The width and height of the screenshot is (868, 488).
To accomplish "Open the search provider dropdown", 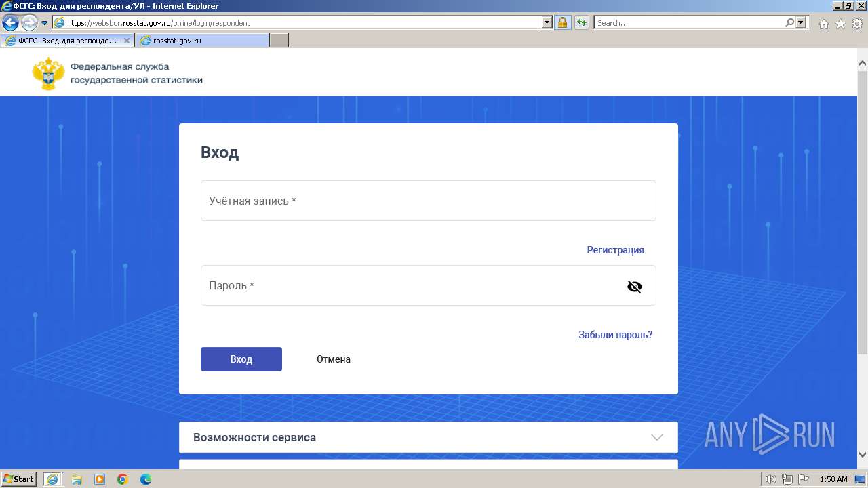I will click(x=802, y=22).
